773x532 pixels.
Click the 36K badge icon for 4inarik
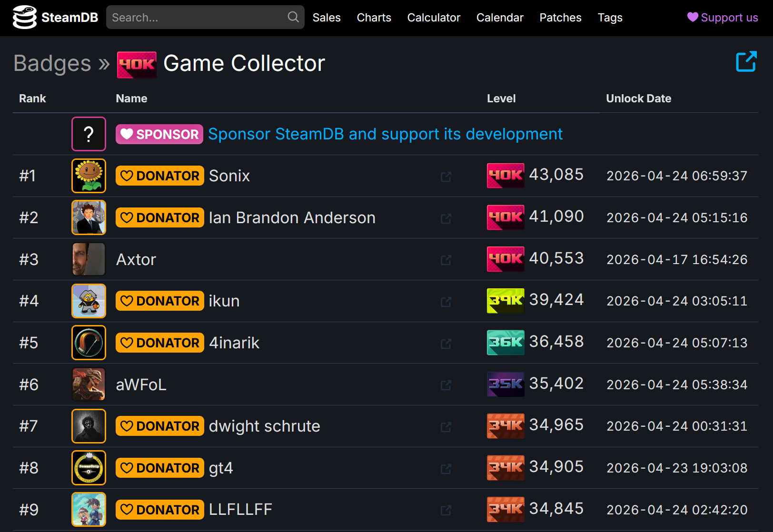pyautogui.click(x=505, y=342)
